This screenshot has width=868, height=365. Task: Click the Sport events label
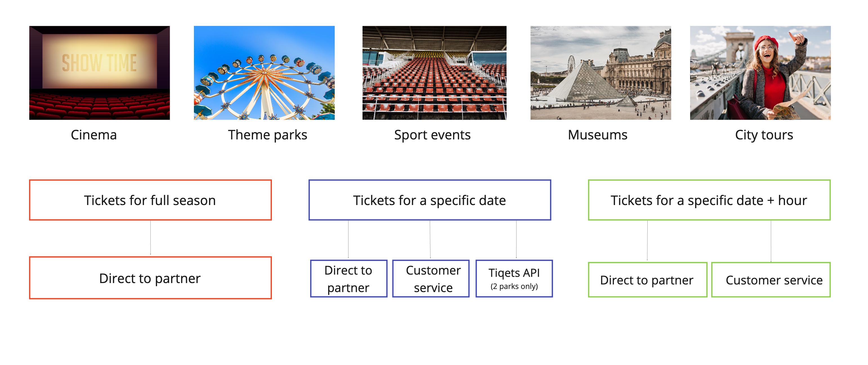[x=432, y=135]
